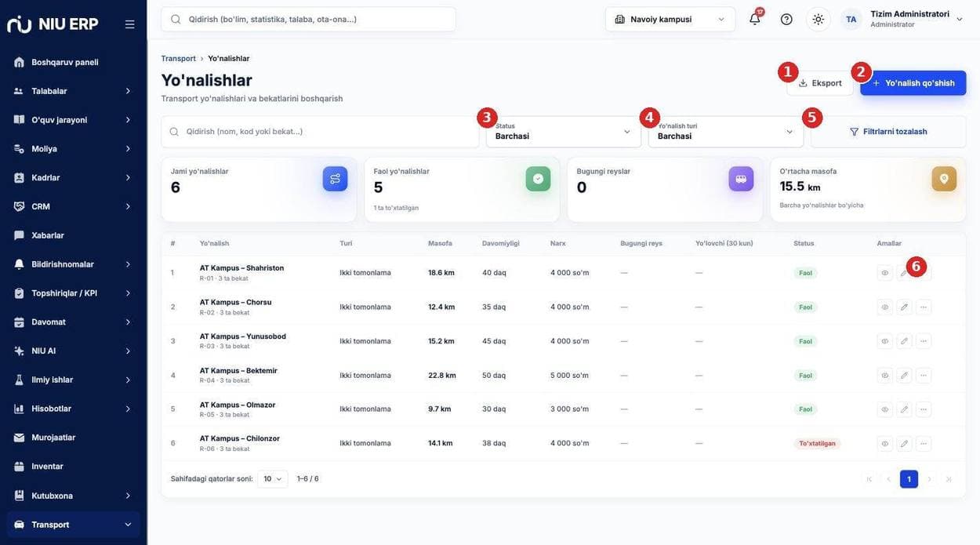
Task: Open the help question-mark icon
Action: point(786,19)
